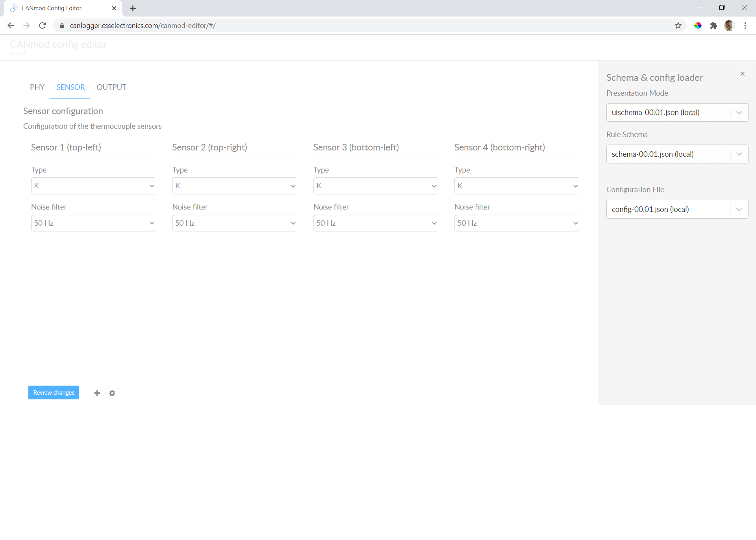Change Sensor 3 Noise filter to 60 Hz
This screenshot has width=756, height=540.
[x=376, y=223]
